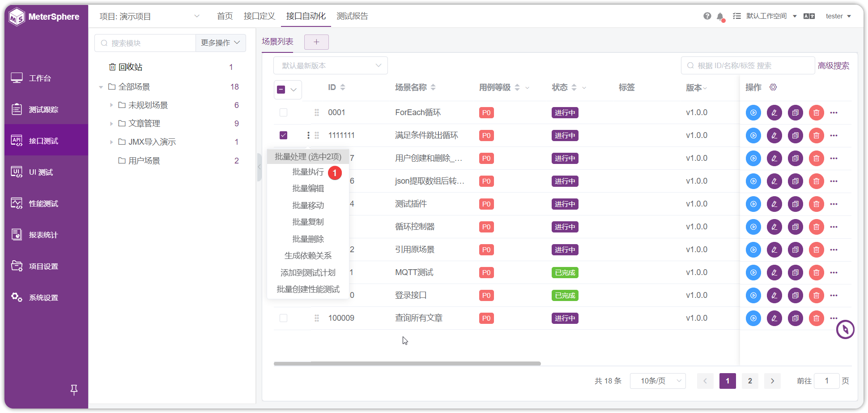868x413 pixels.
Task: Collapse the 全部场景 tree node
Action: click(101, 87)
